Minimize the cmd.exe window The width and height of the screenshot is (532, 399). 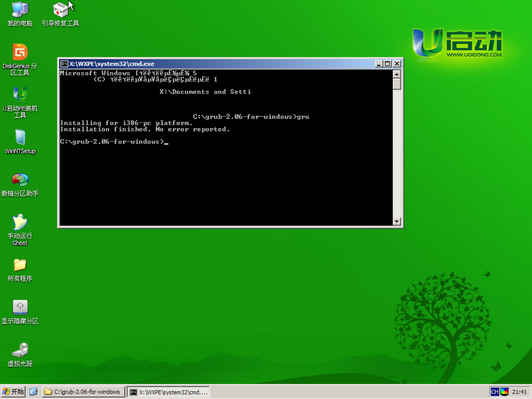[x=379, y=64]
